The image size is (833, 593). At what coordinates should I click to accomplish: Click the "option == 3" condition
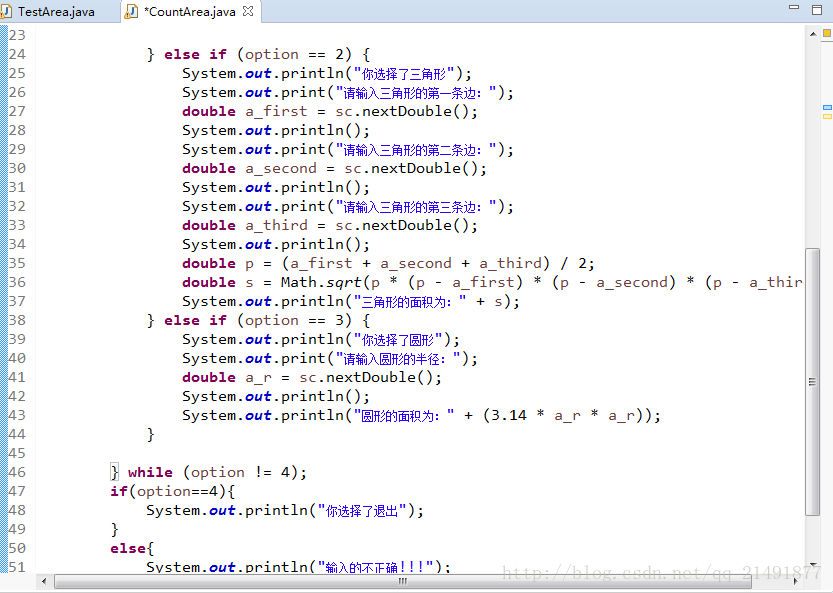294,320
